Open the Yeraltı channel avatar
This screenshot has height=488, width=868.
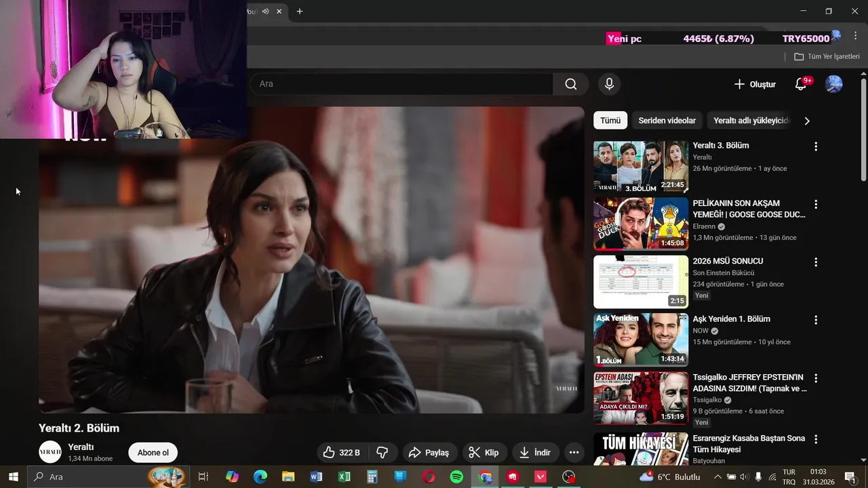point(50,452)
